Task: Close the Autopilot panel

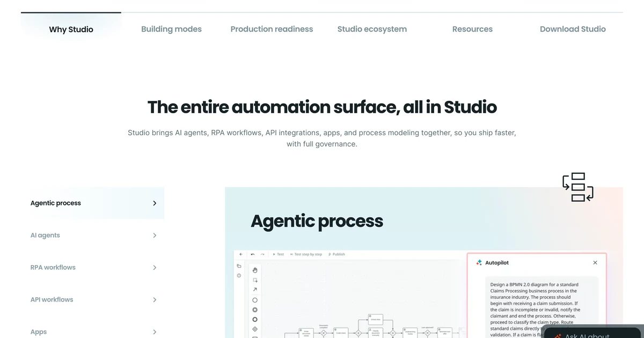Action: pos(595,263)
